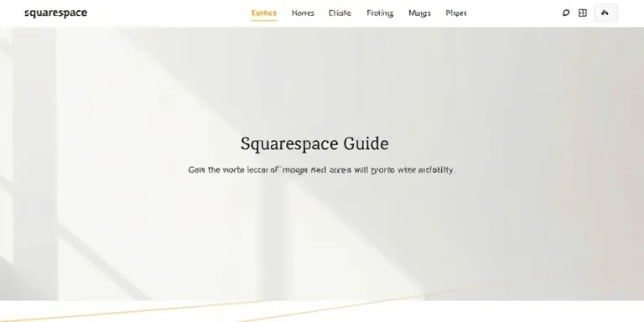The image size is (644, 322).
Task: Click the squarespace logo in the header
Action: 55,13
